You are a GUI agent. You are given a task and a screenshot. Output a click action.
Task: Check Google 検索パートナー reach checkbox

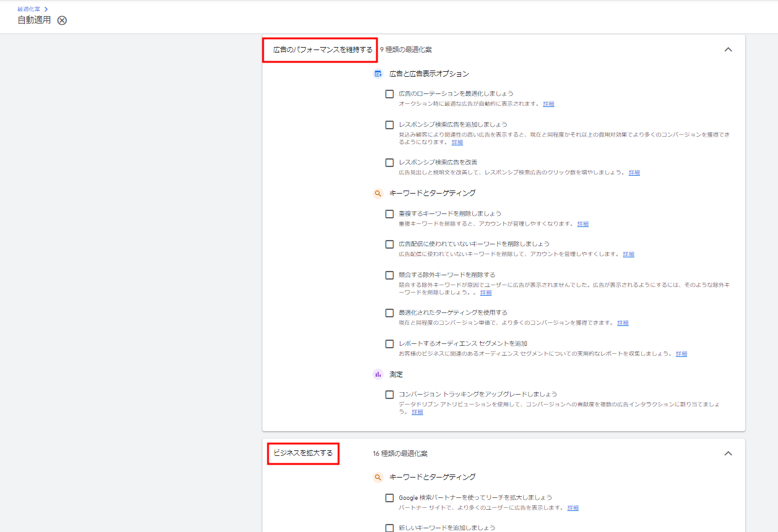389,498
